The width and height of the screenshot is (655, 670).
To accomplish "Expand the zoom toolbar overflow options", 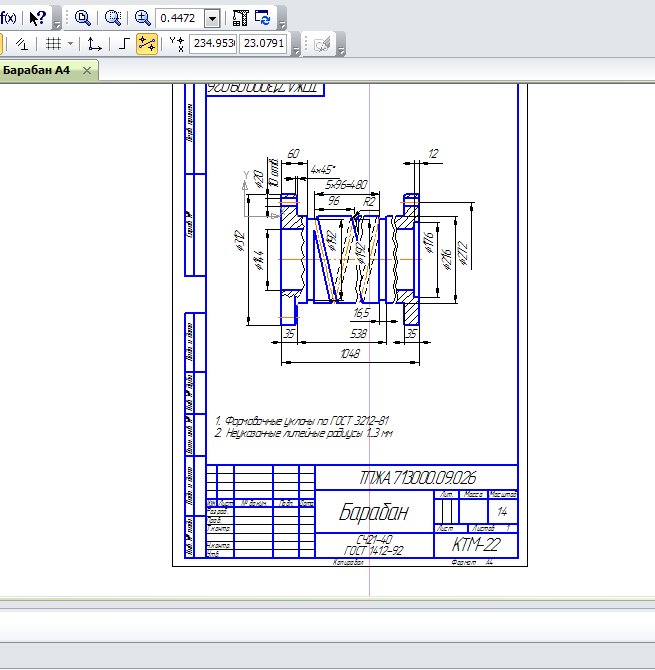I will click(x=281, y=22).
